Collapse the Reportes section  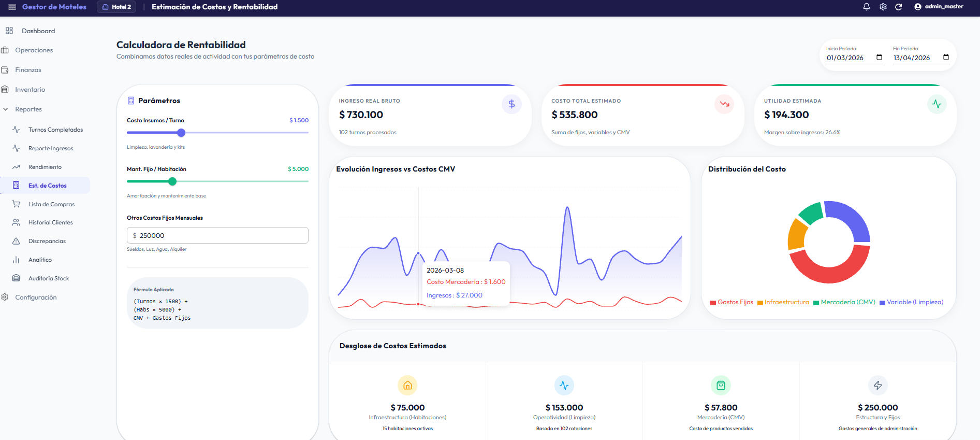tap(28, 109)
